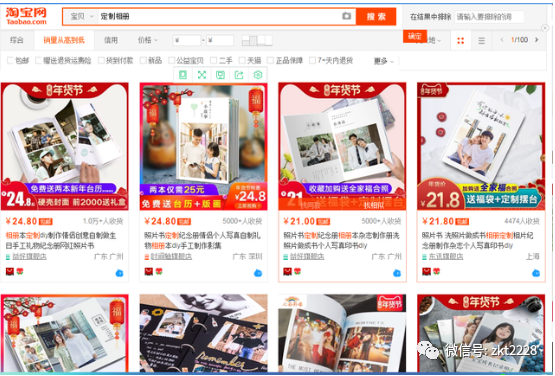Click red Tmall badge icon on Shenzhen listing
Viewport: 555px width, 376px height.
point(149,272)
